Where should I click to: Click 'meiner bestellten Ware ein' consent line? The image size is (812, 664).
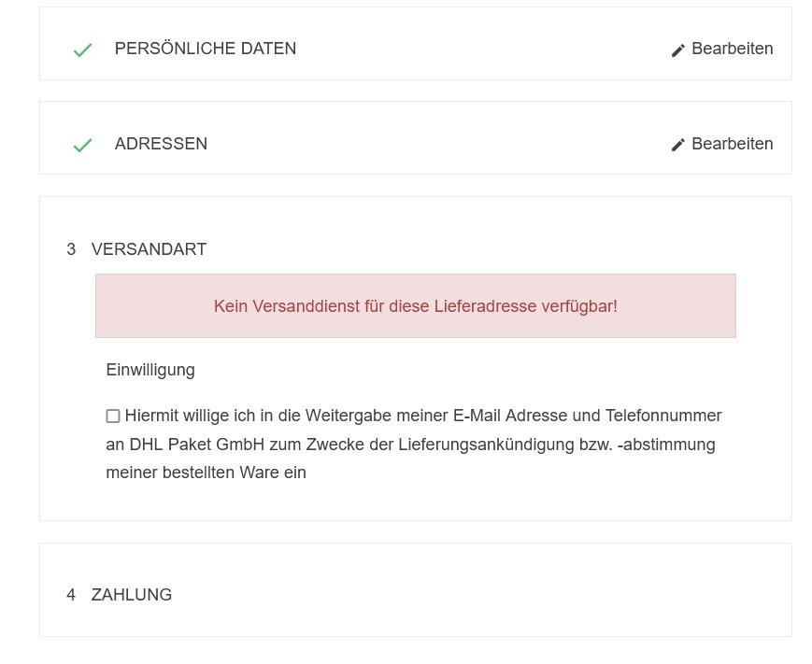pos(206,473)
